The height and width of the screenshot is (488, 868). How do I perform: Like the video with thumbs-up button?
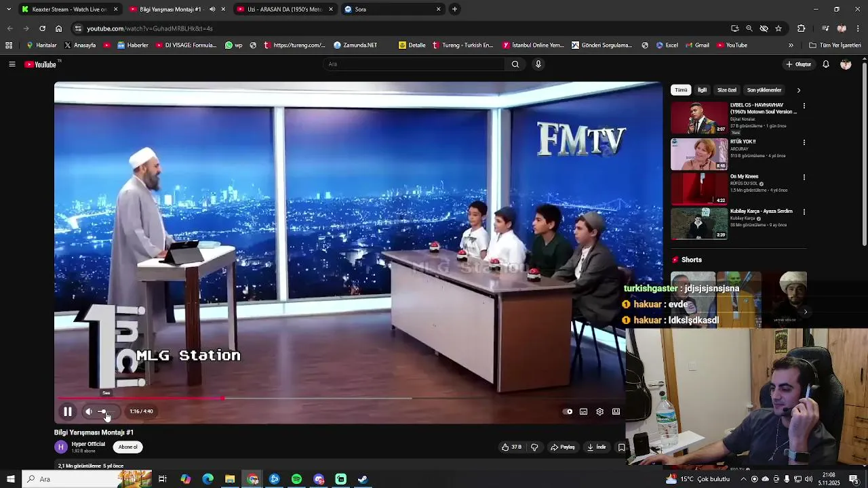(x=511, y=447)
